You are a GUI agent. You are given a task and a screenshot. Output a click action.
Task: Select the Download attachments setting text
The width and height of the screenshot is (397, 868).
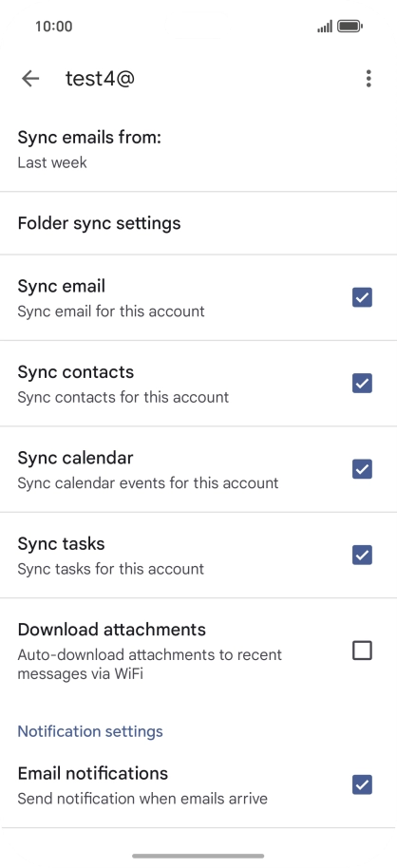coord(112,630)
